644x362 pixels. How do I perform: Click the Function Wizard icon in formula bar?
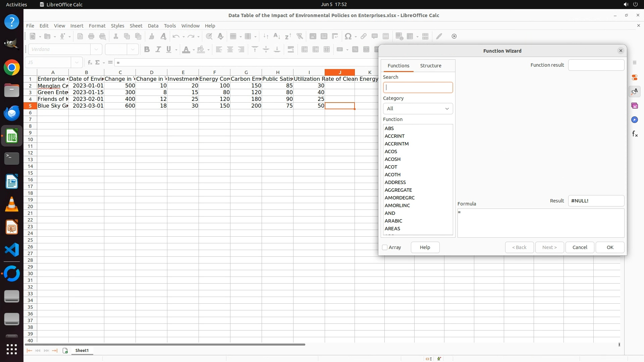[x=90, y=62]
